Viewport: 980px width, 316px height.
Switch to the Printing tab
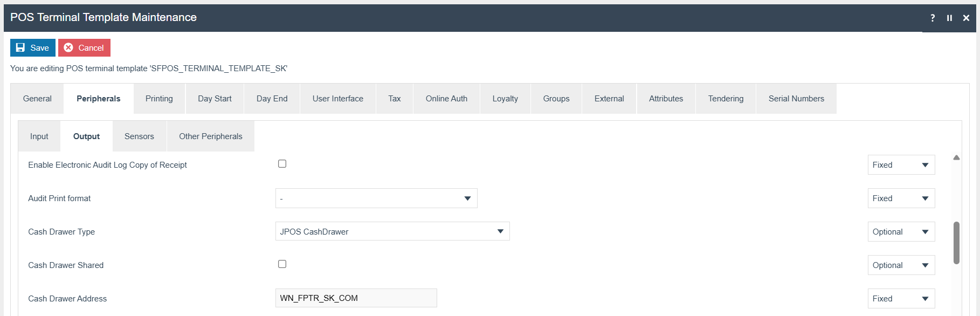coord(159,99)
